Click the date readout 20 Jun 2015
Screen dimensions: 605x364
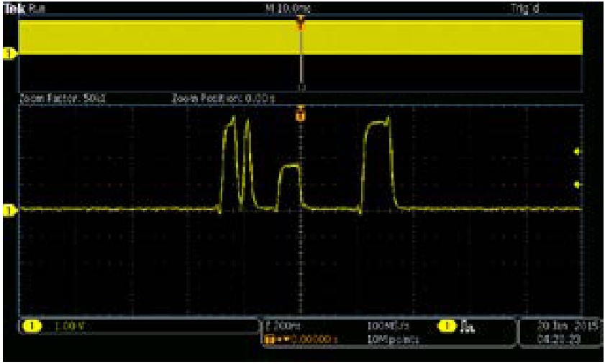pos(567,327)
